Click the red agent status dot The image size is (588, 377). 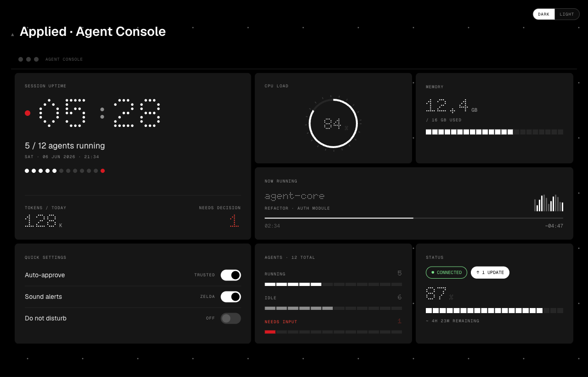102,171
